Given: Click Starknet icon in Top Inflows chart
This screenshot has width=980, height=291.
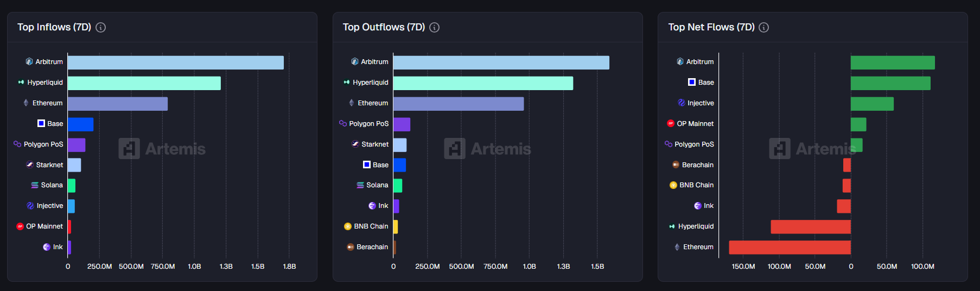Looking at the screenshot, I should pos(30,165).
